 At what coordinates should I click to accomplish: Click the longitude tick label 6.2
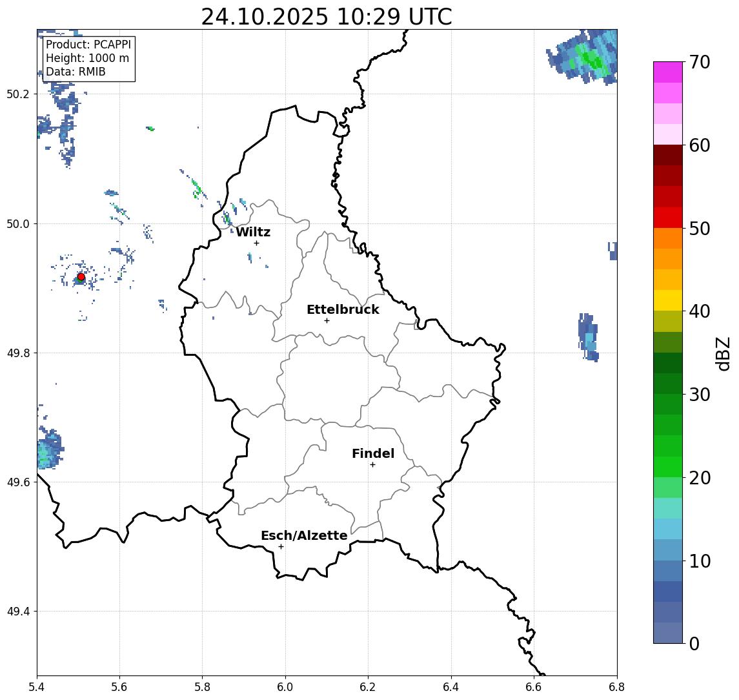click(x=368, y=687)
